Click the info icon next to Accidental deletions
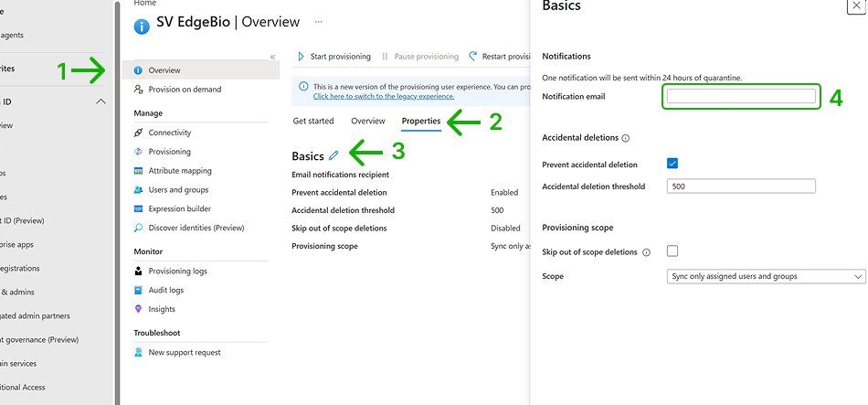This screenshot has height=405, width=868. (x=626, y=138)
